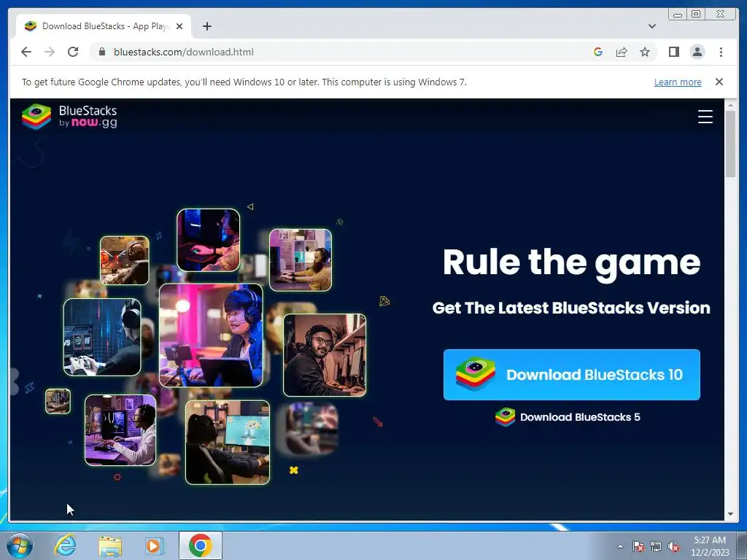The image size is (747, 560).
Task: Open Windows Explorer from the taskbar
Action: pyautogui.click(x=110, y=545)
